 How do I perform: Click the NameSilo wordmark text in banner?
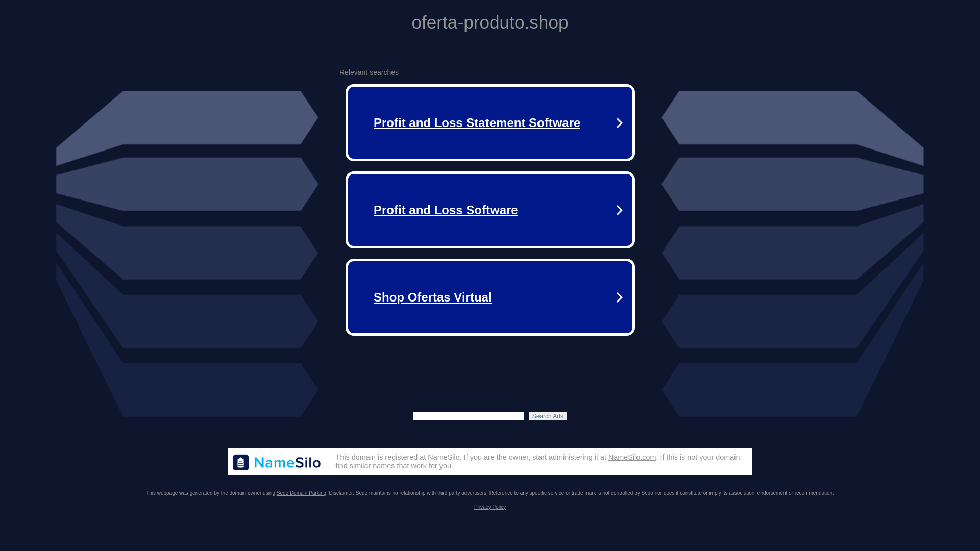pyautogui.click(x=287, y=462)
